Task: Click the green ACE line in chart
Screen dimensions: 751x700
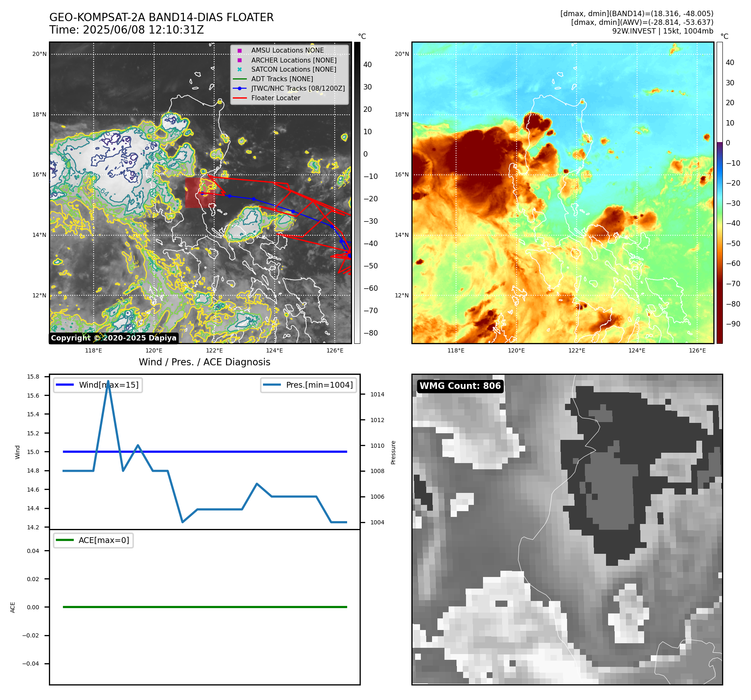Action: (x=205, y=607)
